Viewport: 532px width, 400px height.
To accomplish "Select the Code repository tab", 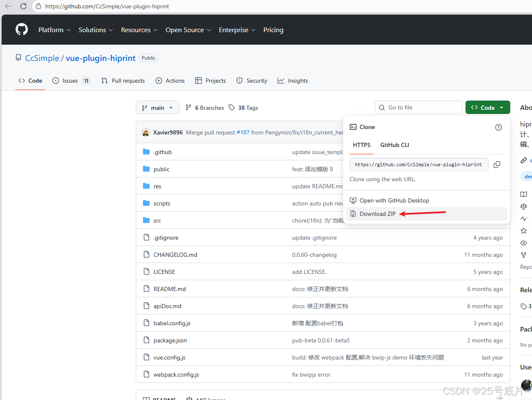I will pyautogui.click(x=30, y=81).
